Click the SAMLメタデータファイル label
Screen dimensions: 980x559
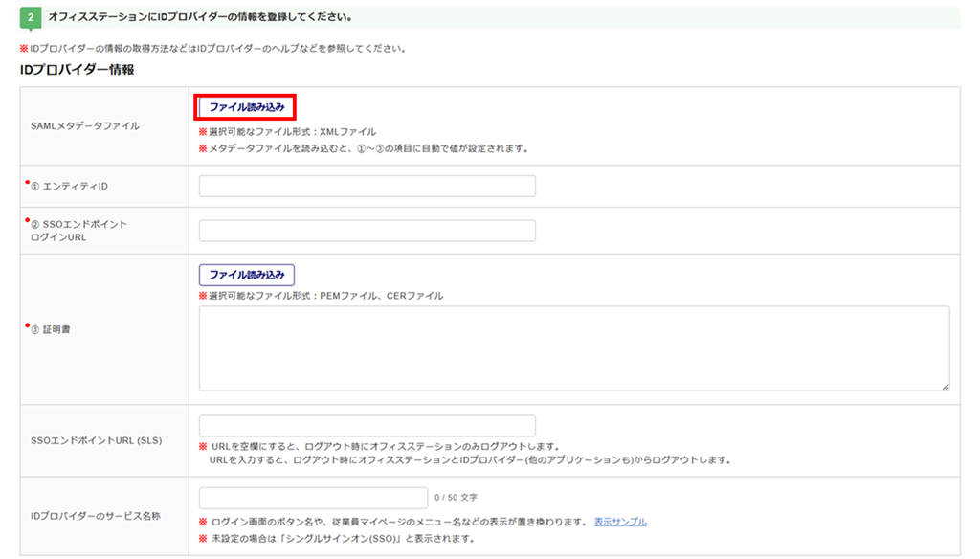[x=85, y=125]
